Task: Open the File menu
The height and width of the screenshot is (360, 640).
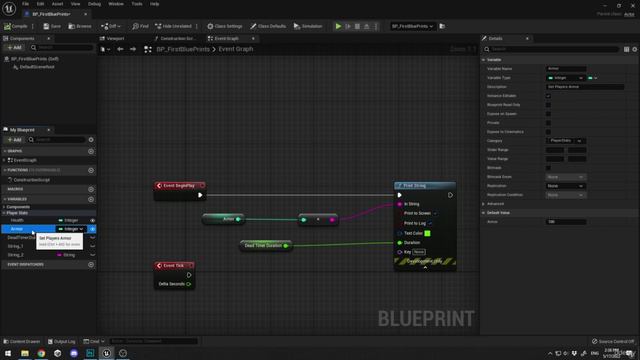Action: 25,4
